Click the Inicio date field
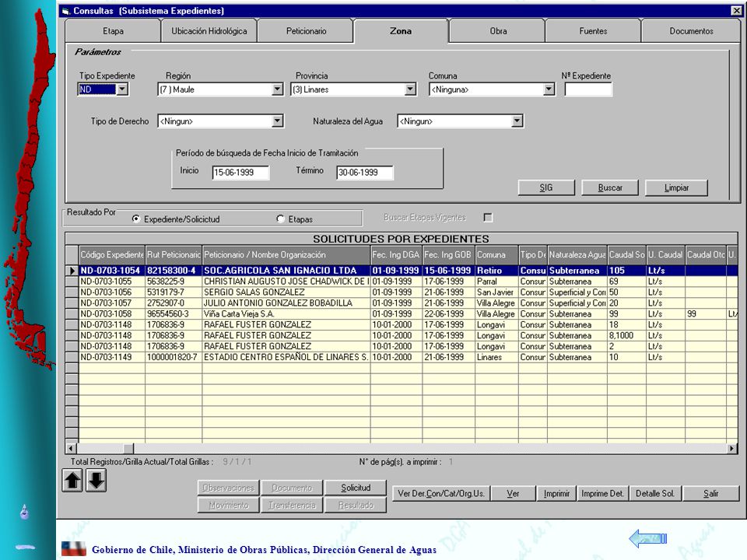Screen dimensions: 747x560 tap(240, 173)
